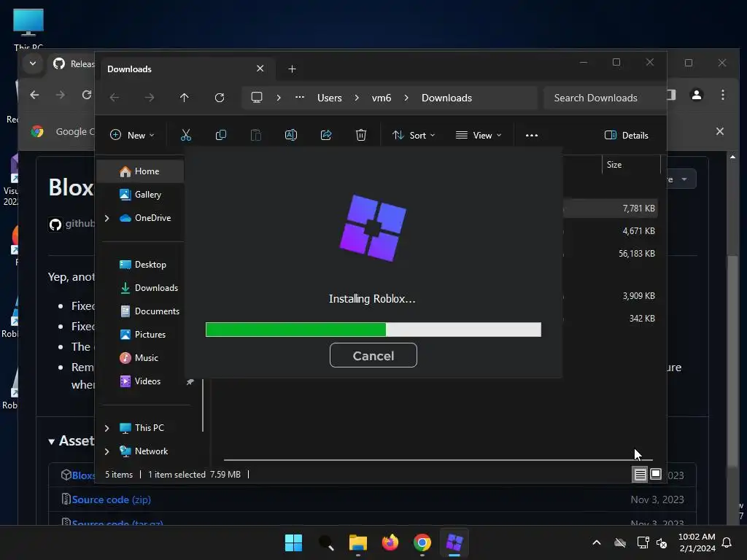This screenshot has height=560, width=747.
Task: Open Bloxstrap icon on taskbar
Action: 454,542
